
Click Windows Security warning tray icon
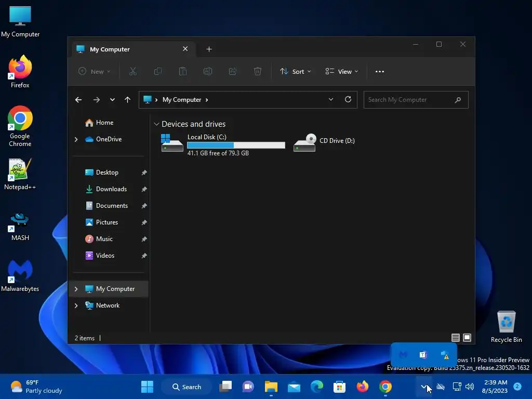coord(445,355)
